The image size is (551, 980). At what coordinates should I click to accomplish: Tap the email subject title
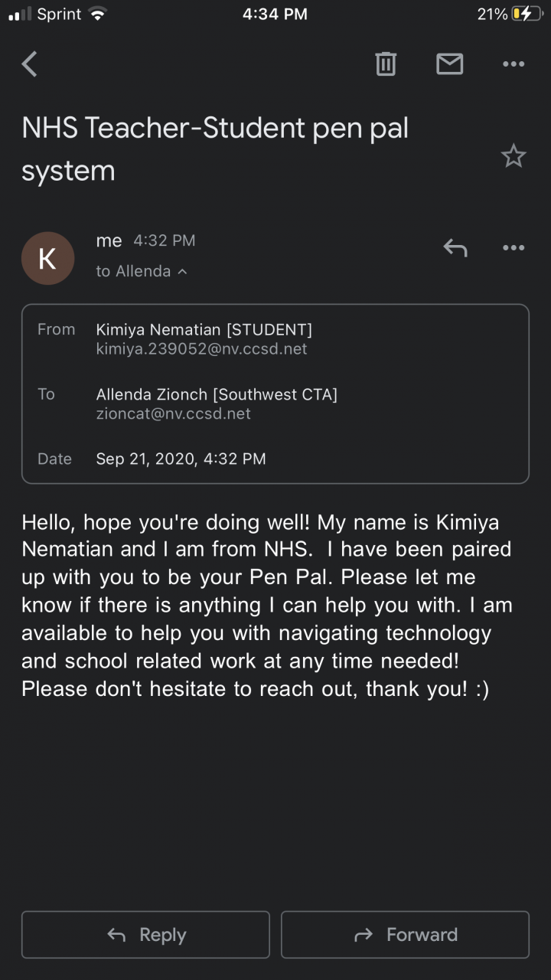[214, 149]
